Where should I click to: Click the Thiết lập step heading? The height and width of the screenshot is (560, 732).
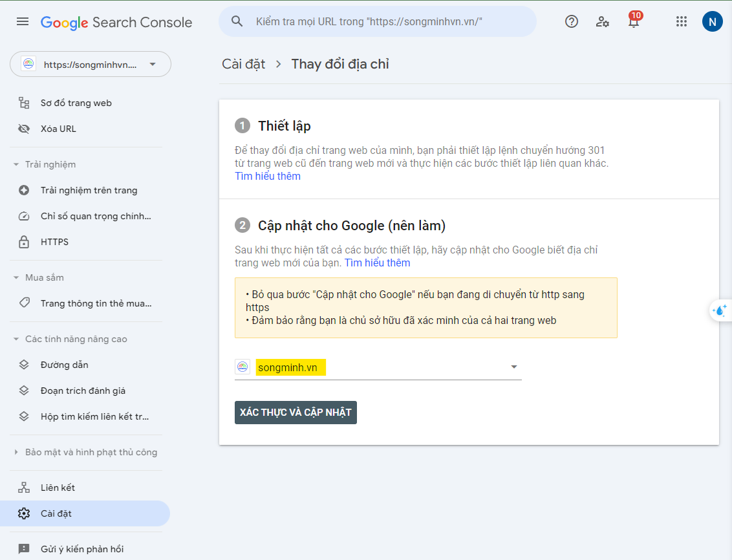pyautogui.click(x=285, y=125)
